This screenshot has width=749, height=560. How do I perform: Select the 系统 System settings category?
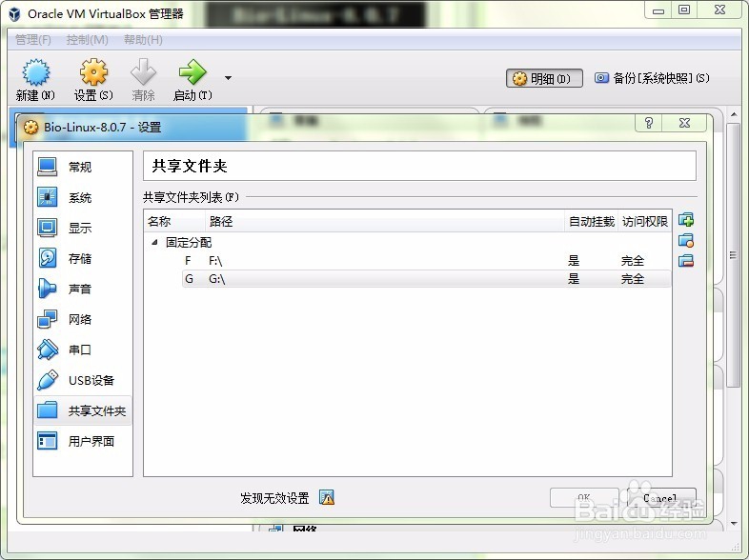point(83,197)
